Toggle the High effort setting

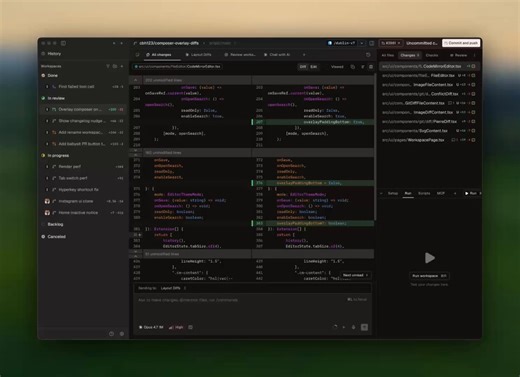point(176,327)
